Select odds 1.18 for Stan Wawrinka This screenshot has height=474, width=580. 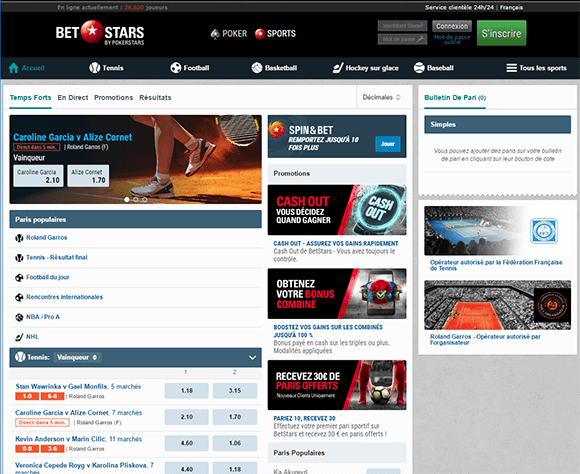187,391
